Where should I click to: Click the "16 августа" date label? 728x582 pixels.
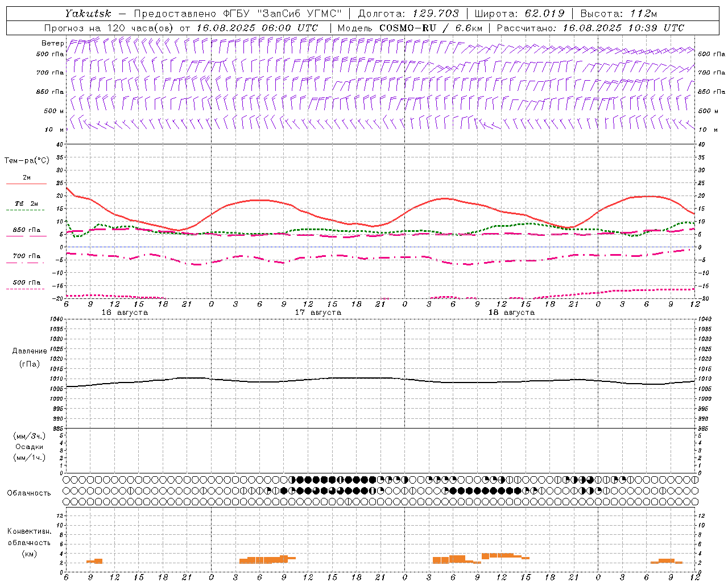[x=125, y=313]
